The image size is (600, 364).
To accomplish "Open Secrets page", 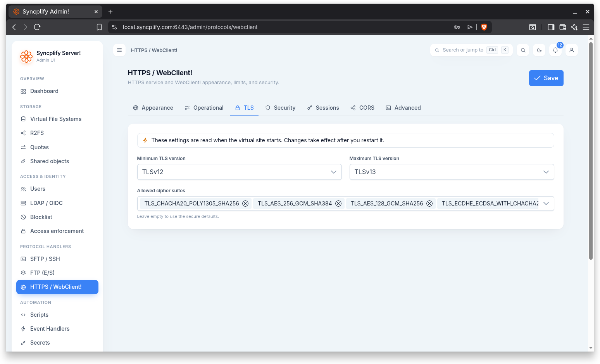I will pyautogui.click(x=57, y=343).
